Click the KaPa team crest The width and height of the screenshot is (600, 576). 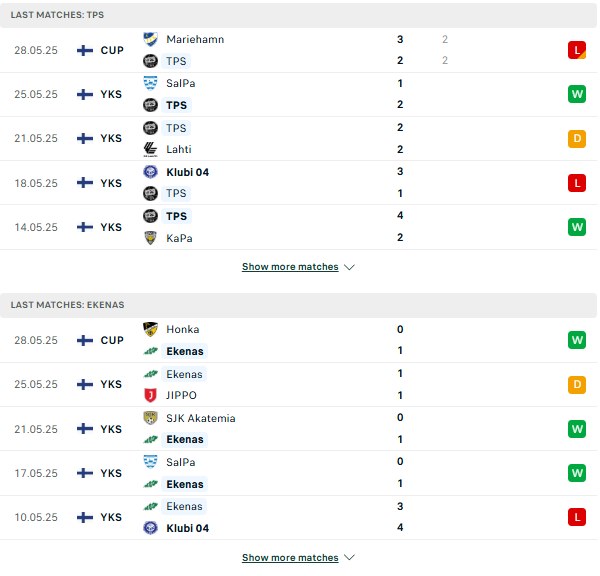pyautogui.click(x=150, y=238)
